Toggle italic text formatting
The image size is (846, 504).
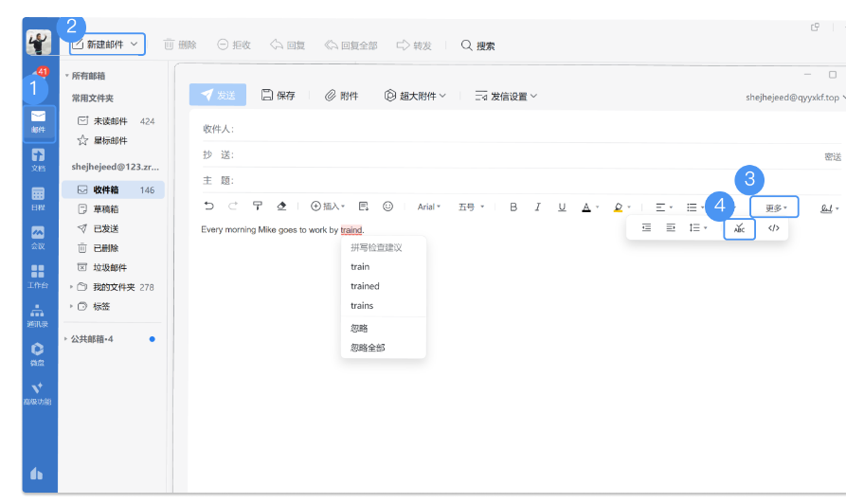pyautogui.click(x=537, y=207)
